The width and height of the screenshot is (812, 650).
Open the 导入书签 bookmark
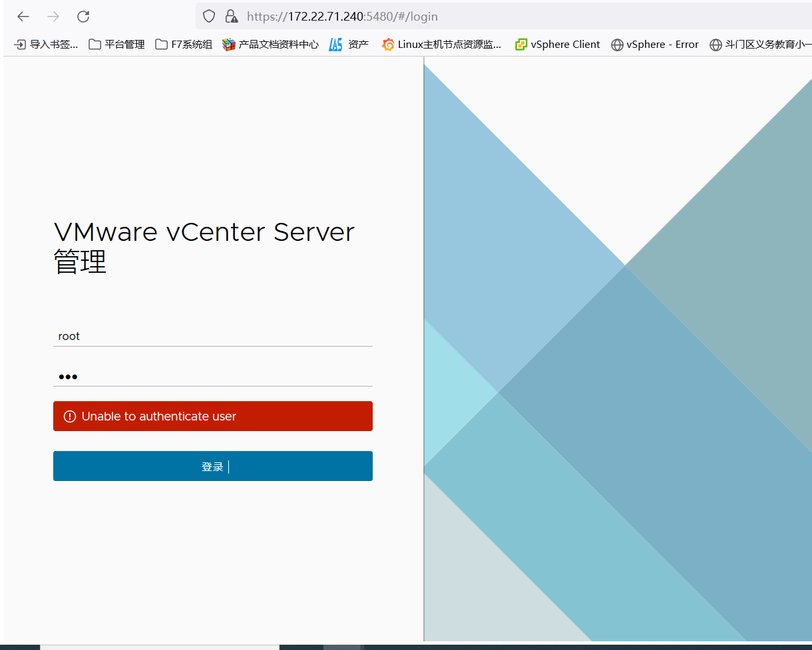[46, 45]
